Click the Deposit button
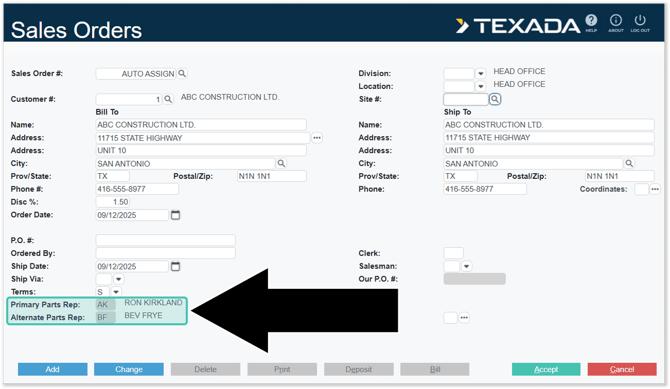Screen dimensions: 670x389 point(359,369)
